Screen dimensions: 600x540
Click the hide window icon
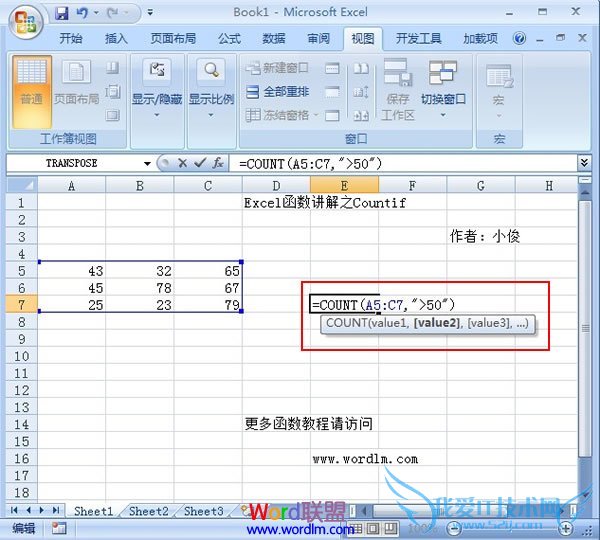pos(332,92)
